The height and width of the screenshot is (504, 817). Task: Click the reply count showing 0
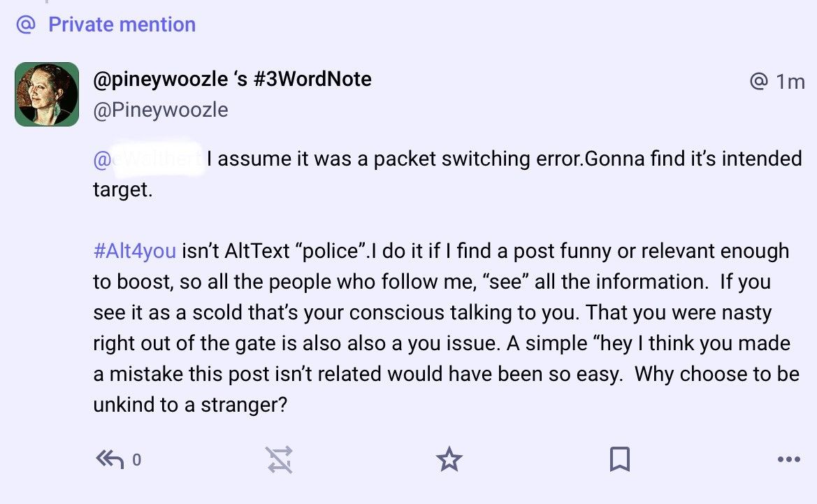pos(137,460)
